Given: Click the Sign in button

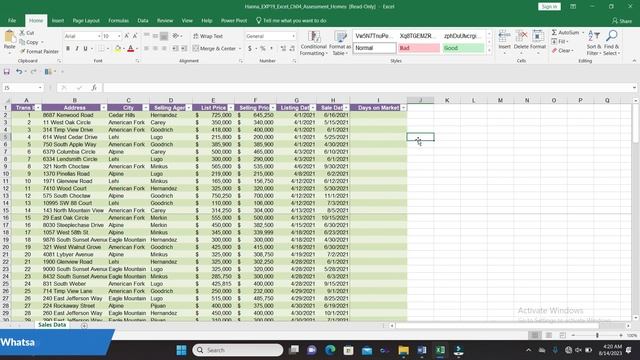Looking at the screenshot, I should point(549,7).
